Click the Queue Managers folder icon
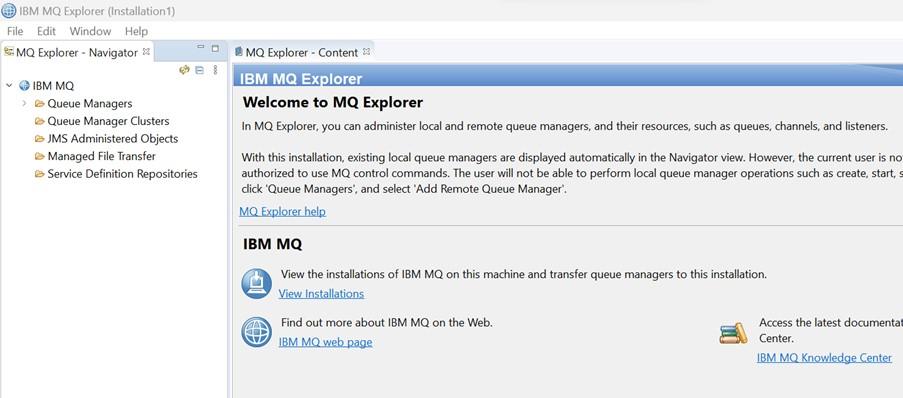Screen dimensions: 903x398 [x=40, y=104]
